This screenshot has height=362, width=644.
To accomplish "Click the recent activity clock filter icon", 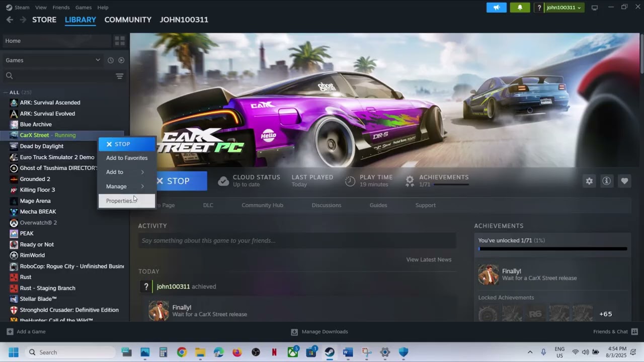I will click(x=110, y=60).
